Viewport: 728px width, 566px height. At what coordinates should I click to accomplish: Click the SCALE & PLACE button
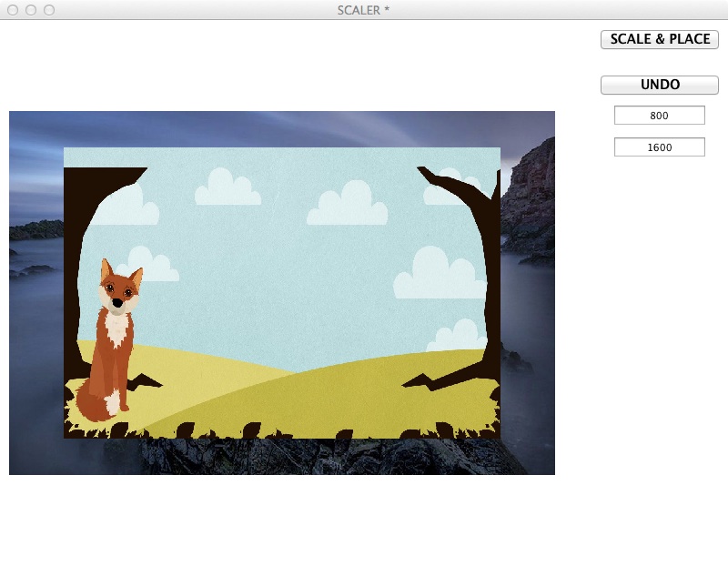pos(660,39)
